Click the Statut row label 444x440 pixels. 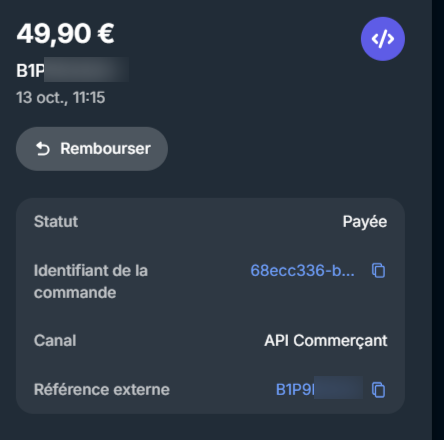tap(56, 222)
